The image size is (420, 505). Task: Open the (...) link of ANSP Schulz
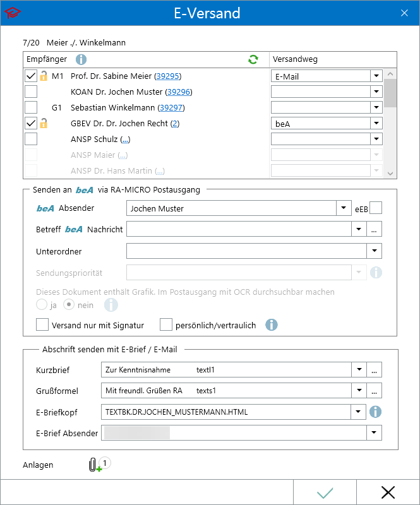(125, 140)
